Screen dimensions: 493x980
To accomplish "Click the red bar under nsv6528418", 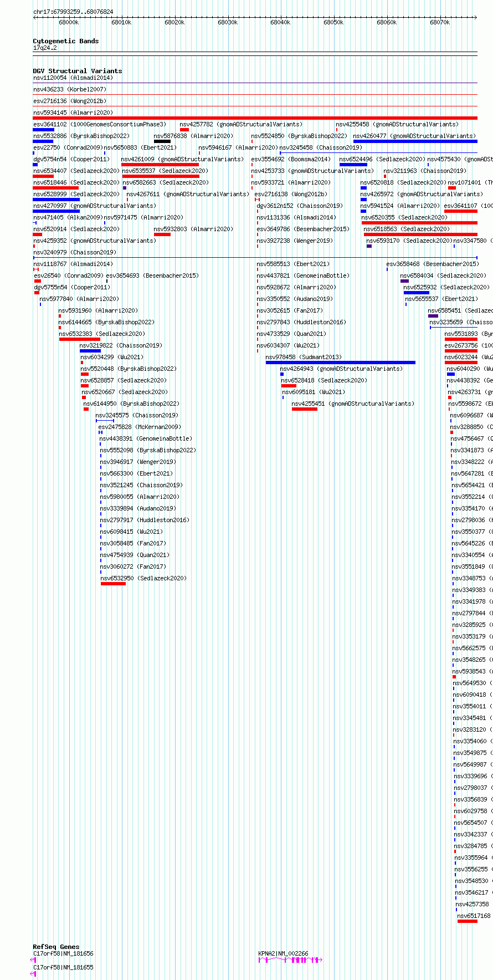I will click(289, 386).
